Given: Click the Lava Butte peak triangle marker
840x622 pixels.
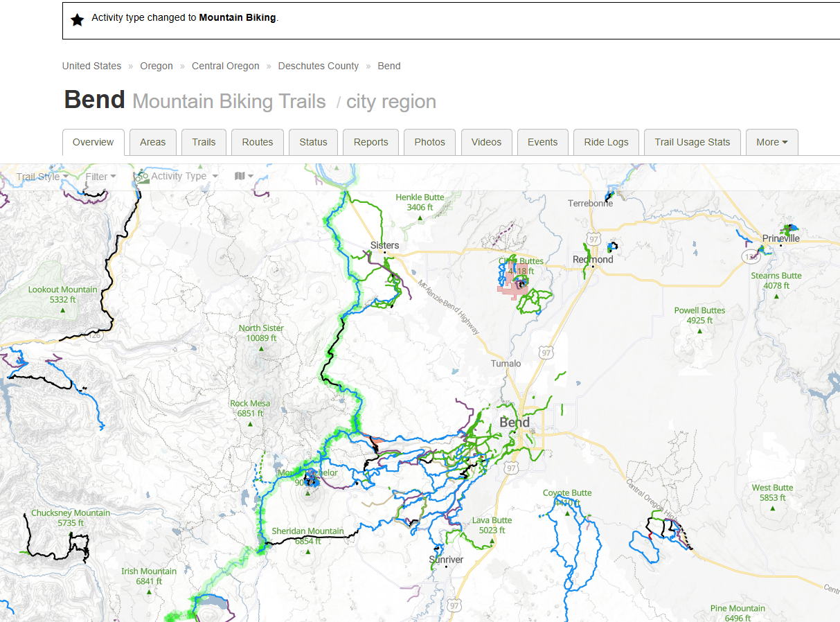Looking at the screenshot, I should [492, 540].
